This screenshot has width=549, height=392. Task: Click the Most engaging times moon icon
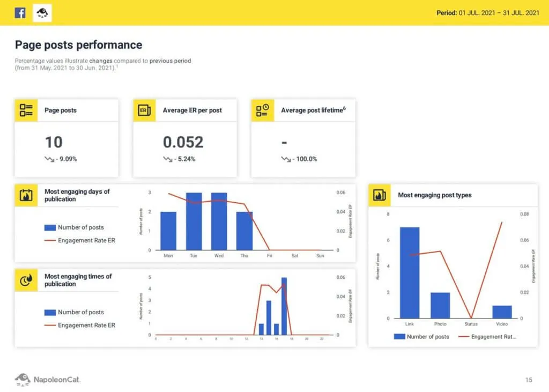pyautogui.click(x=26, y=280)
